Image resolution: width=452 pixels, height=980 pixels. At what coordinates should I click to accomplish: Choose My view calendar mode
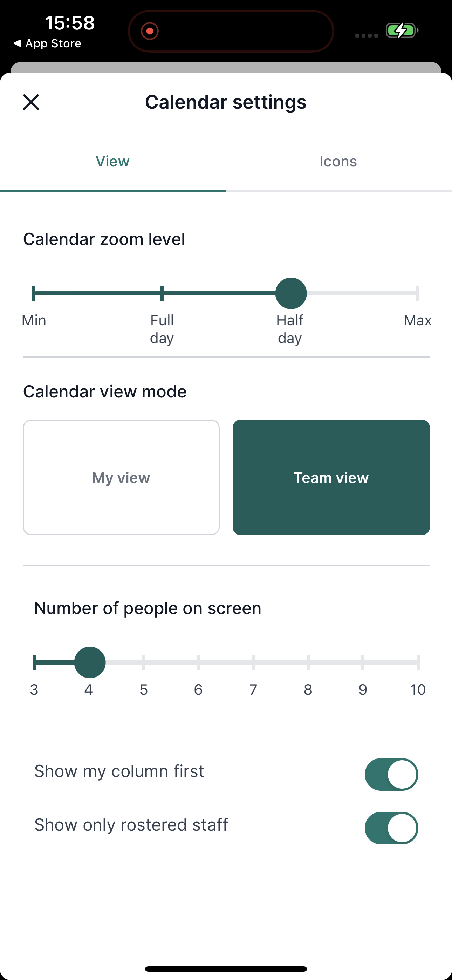point(121,477)
